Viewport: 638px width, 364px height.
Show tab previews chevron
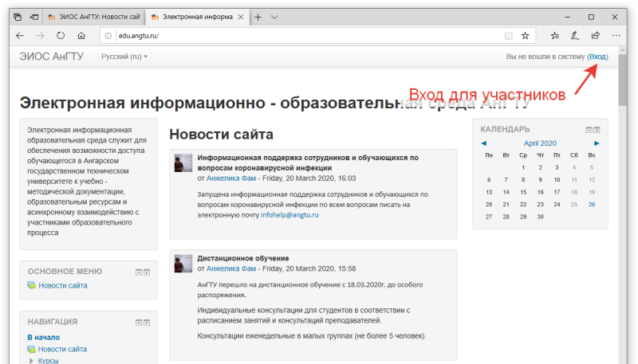tap(274, 17)
